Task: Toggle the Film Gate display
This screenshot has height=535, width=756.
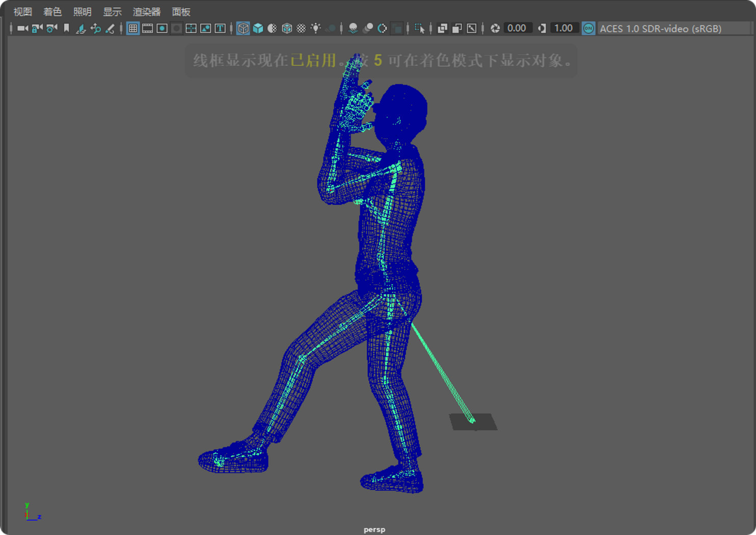Action: click(148, 29)
